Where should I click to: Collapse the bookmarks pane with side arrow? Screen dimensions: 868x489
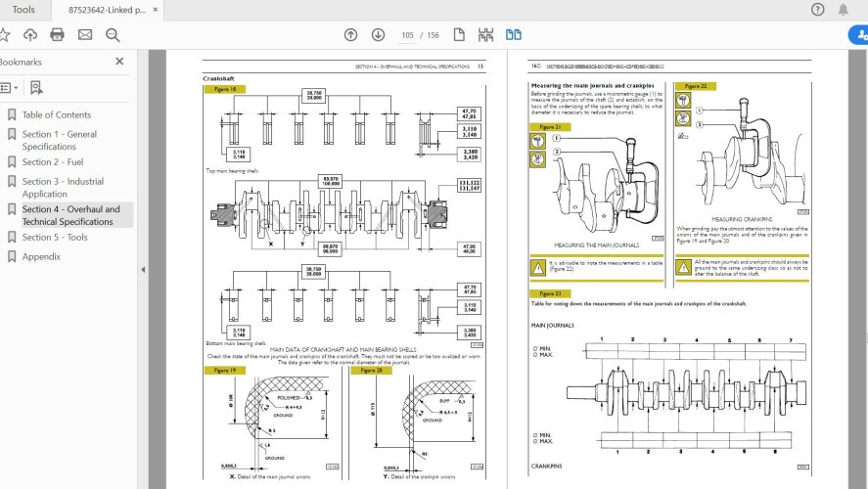pyautogui.click(x=143, y=269)
